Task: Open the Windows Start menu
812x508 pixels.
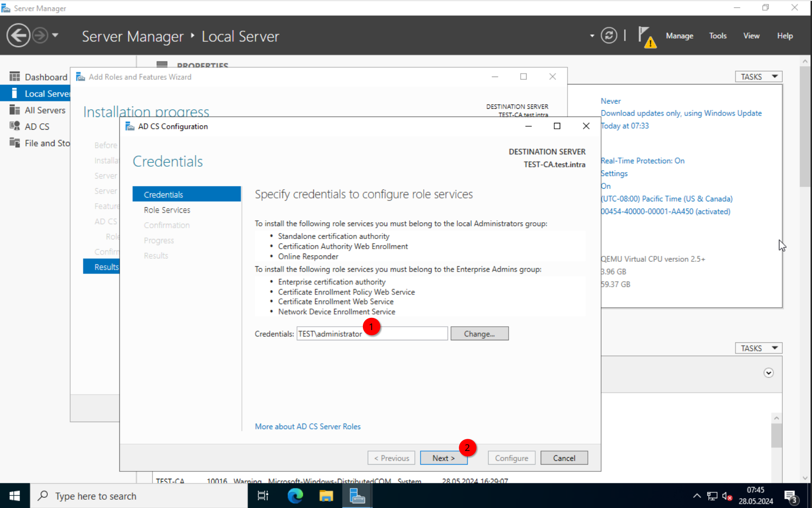Action: (x=15, y=496)
